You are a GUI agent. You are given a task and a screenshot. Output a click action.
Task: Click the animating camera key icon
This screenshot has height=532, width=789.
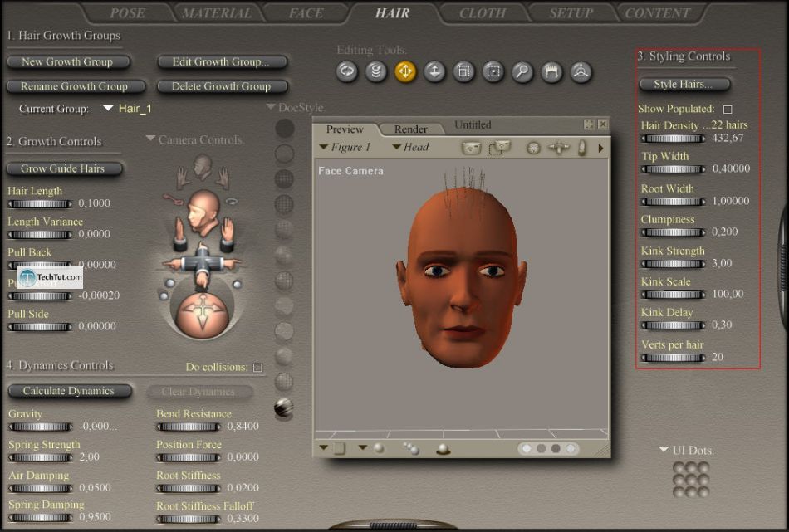174,198
